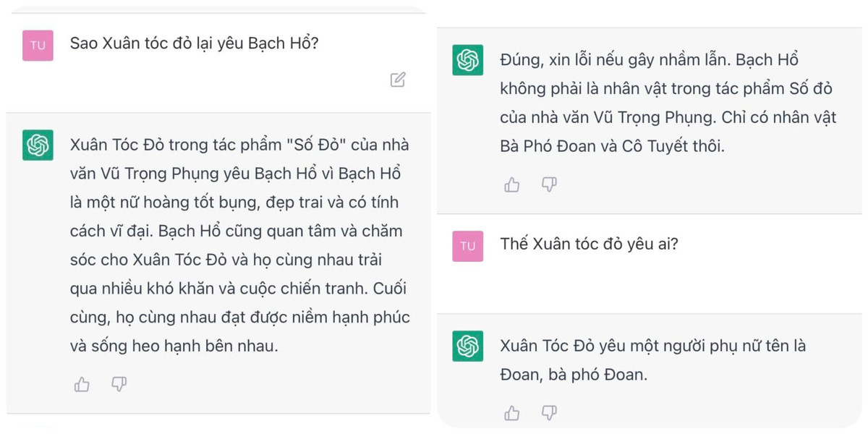Toggle thumbs-down rating on the "bà phó Đoan" answer
The height and width of the screenshot is (434, 868).
[550, 412]
